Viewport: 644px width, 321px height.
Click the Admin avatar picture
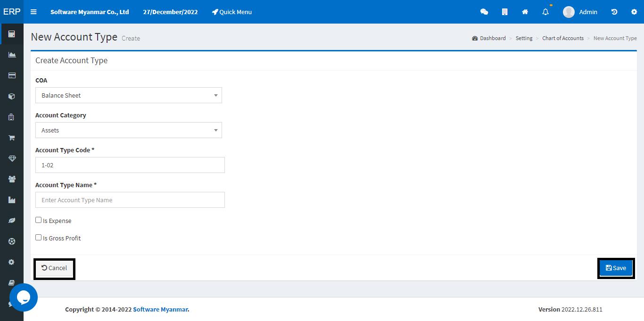click(569, 12)
